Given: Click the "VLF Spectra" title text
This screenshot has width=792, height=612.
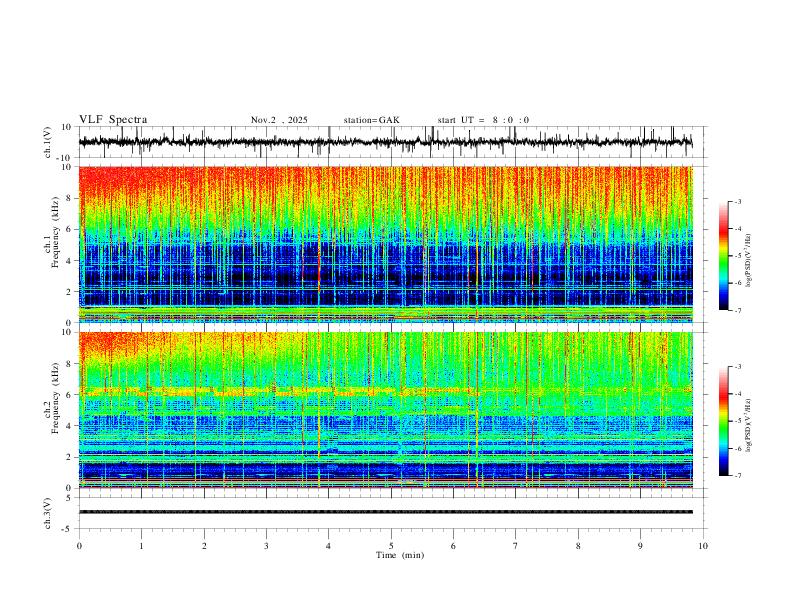Looking at the screenshot, I should tap(113, 120).
